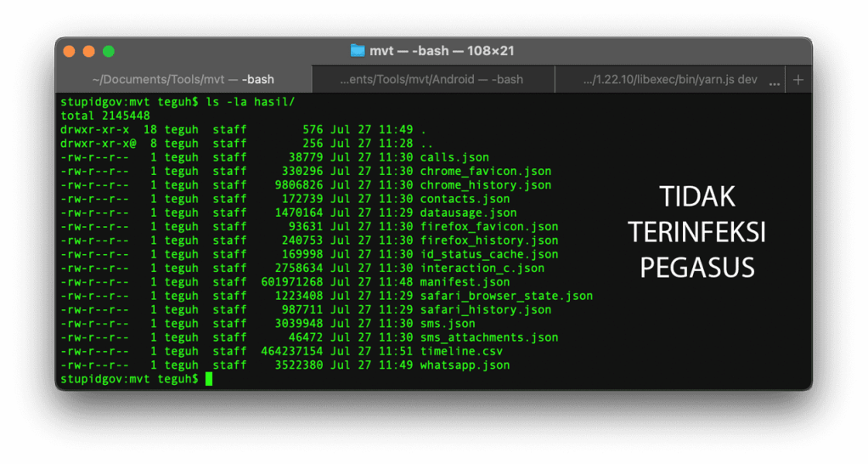
Task: Click the sms_attachments.json filename
Action: (489, 337)
